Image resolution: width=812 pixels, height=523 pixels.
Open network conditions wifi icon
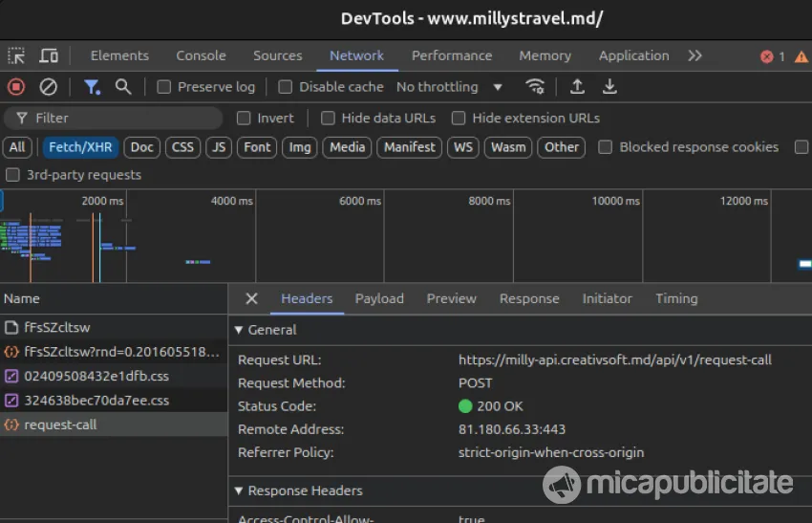pos(535,87)
